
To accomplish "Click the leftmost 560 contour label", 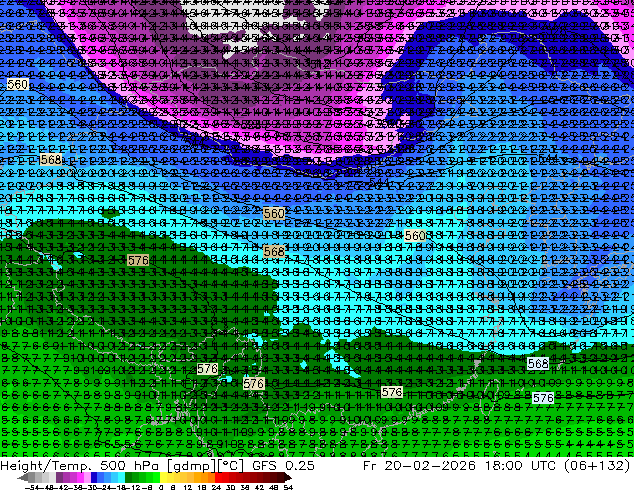I will coord(18,84).
